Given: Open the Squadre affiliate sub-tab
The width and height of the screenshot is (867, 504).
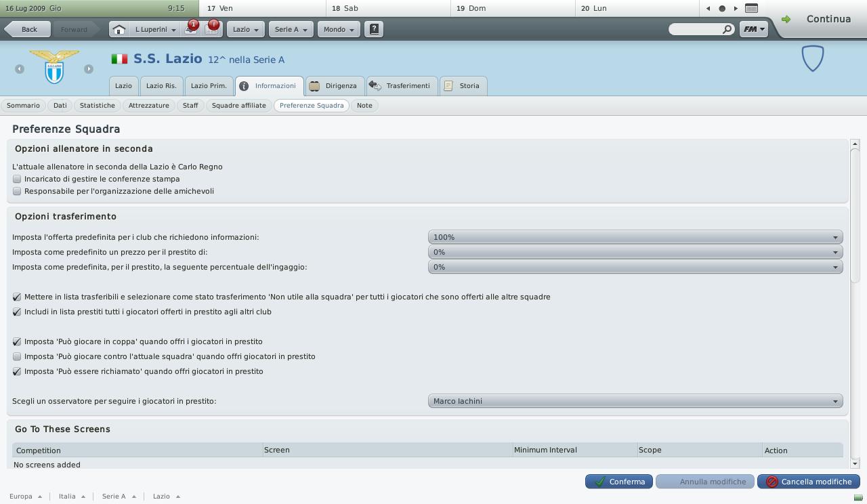Looking at the screenshot, I should (x=239, y=106).
